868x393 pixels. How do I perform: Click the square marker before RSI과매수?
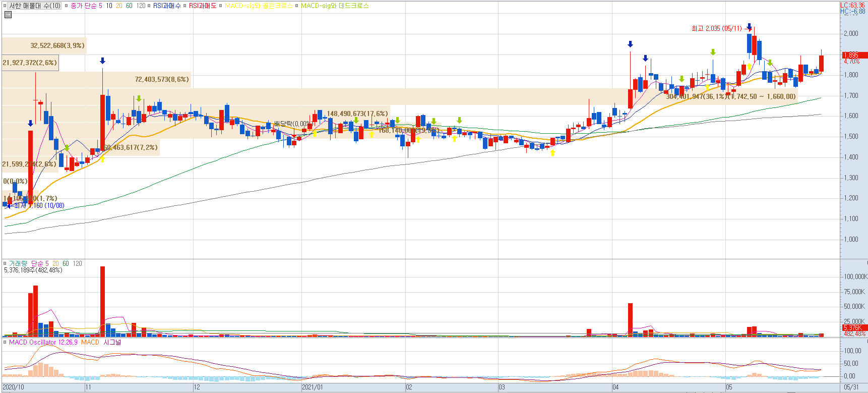[149, 6]
